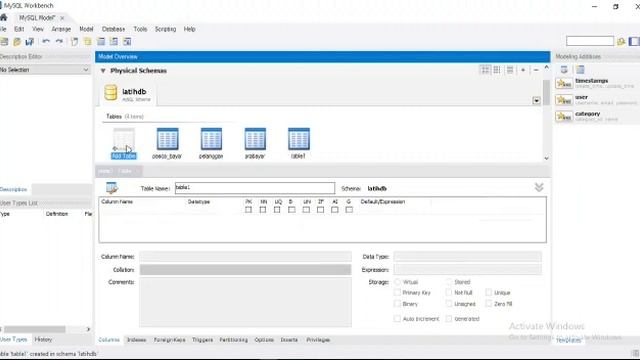
Task: Open the File menu
Action: [x=3, y=29]
